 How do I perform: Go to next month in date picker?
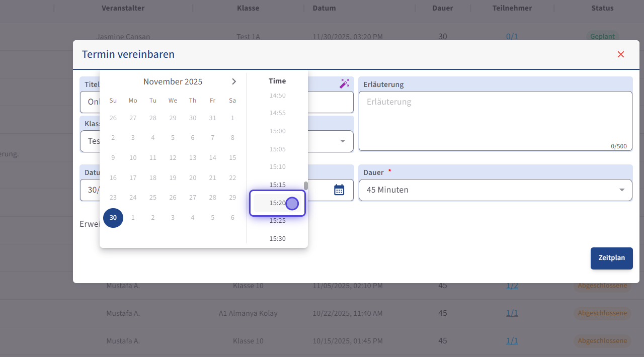(234, 81)
